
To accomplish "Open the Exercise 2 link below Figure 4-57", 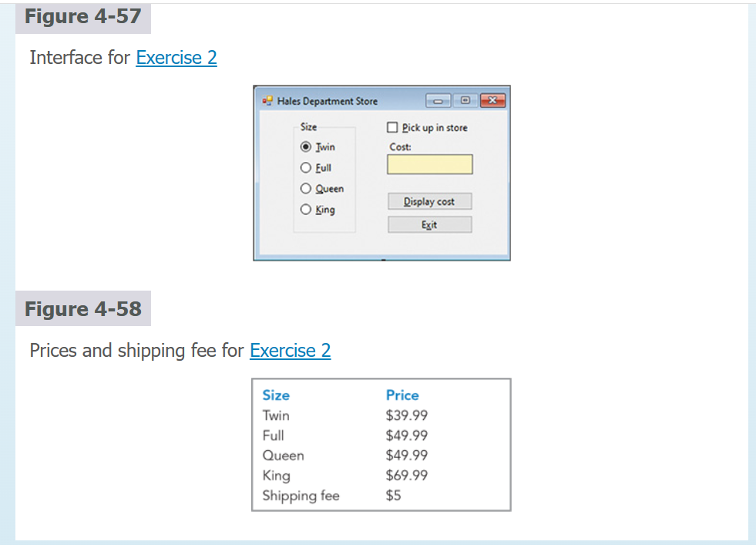I will 176,58.
